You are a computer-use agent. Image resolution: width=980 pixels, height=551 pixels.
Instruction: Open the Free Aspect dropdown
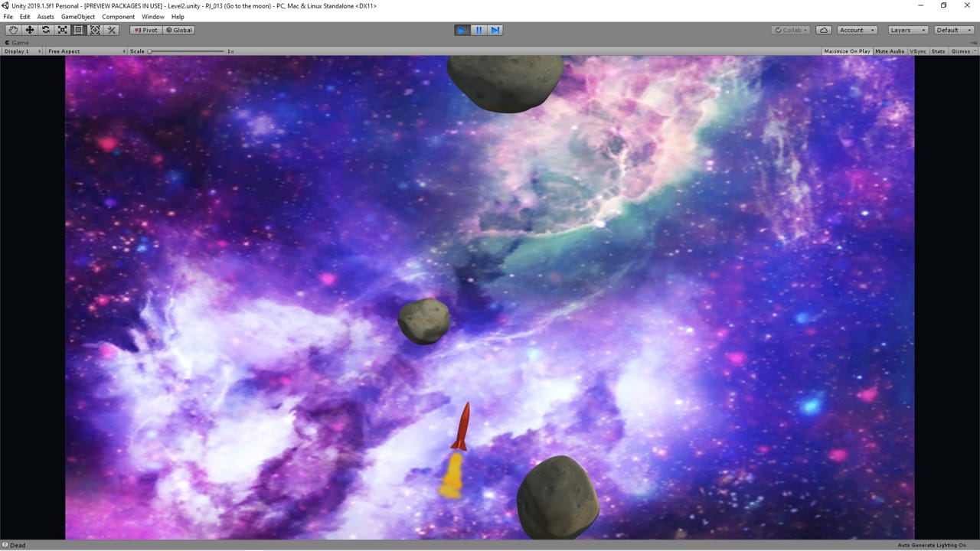[86, 51]
